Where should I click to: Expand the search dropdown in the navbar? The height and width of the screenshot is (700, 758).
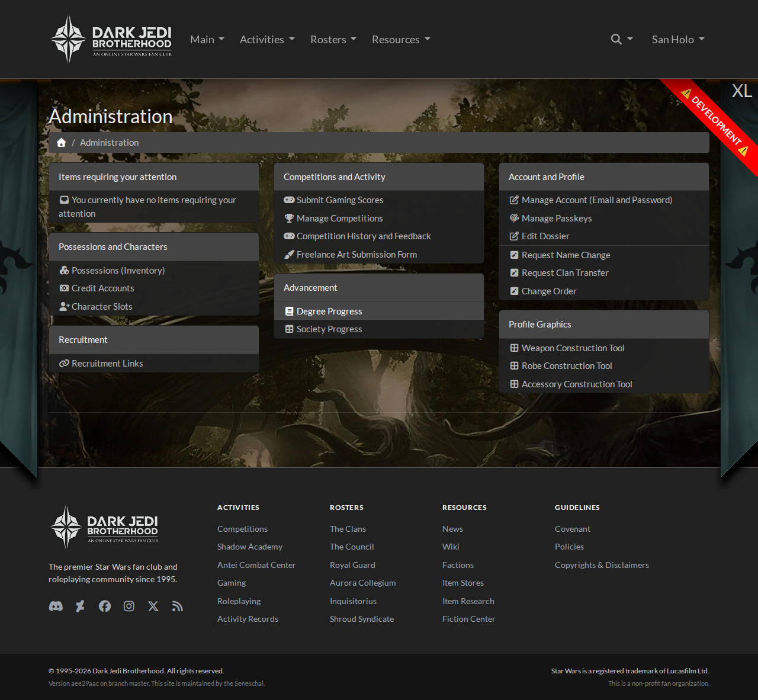pyautogui.click(x=622, y=40)
